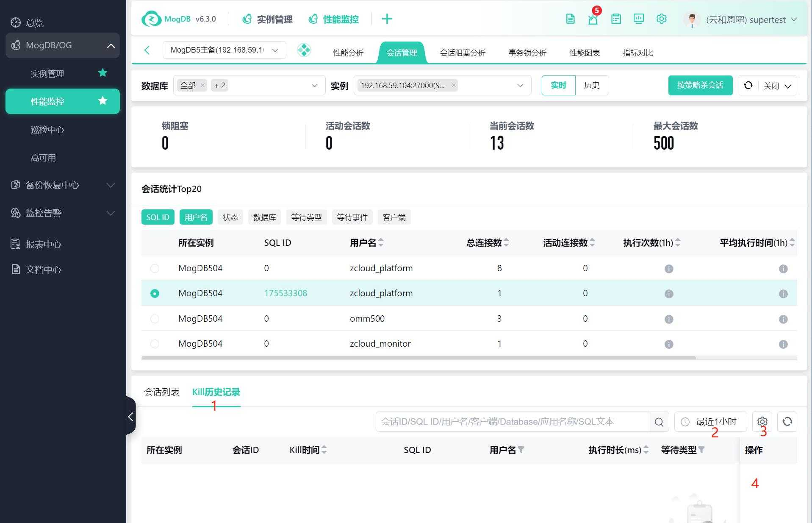Remove the 192.168.59.104:27000 instance tag
The height and width of the screenshot is (523, 812).
(x=454, y=85)
